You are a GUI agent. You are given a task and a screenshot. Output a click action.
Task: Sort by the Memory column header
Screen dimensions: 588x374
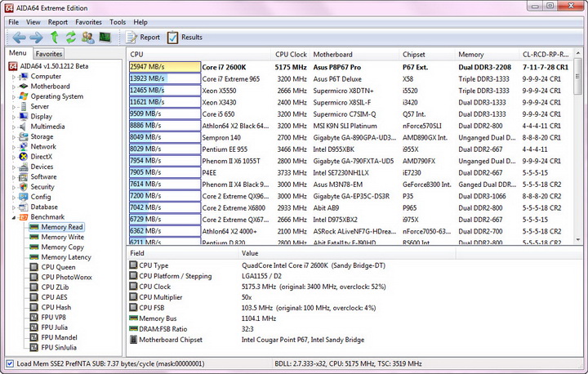tap(487, 55)
